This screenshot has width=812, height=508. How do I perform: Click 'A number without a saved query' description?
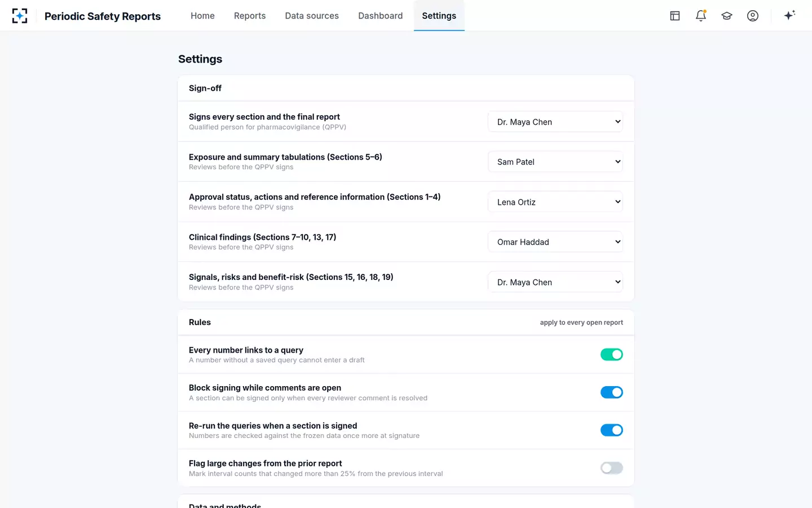coord(277,360)
